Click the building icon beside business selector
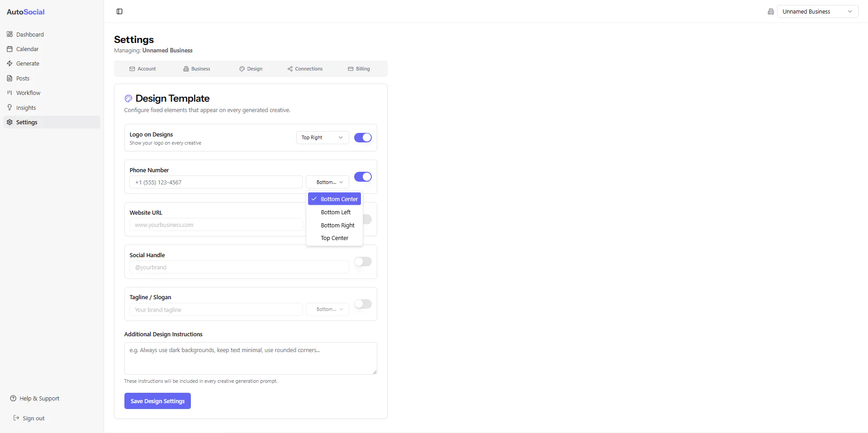 tap(771, 11)
